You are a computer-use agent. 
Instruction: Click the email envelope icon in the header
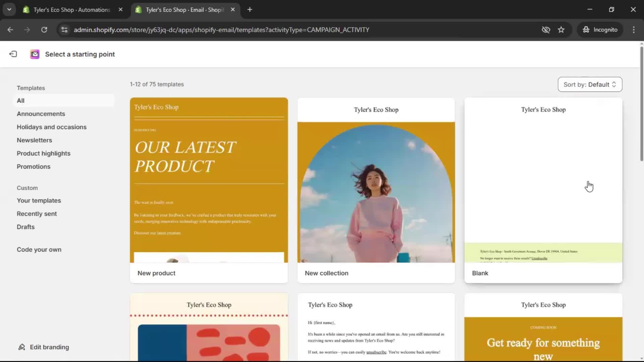35,54
